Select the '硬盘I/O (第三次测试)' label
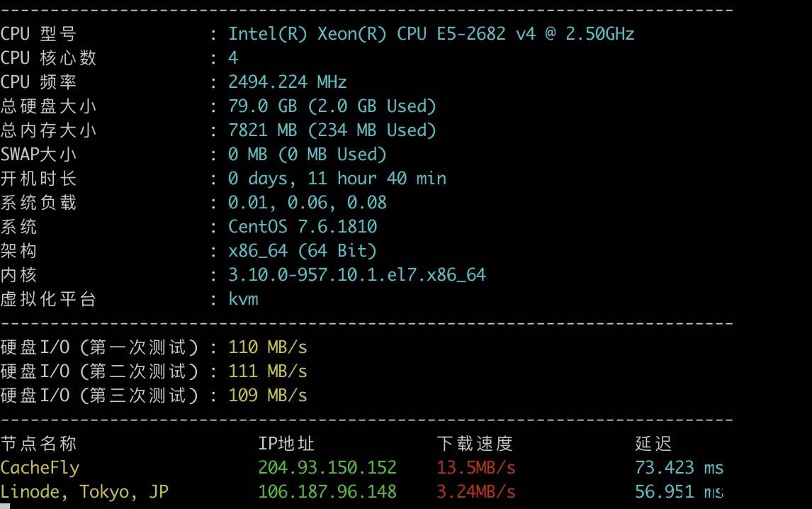 [x=99, y=396]
